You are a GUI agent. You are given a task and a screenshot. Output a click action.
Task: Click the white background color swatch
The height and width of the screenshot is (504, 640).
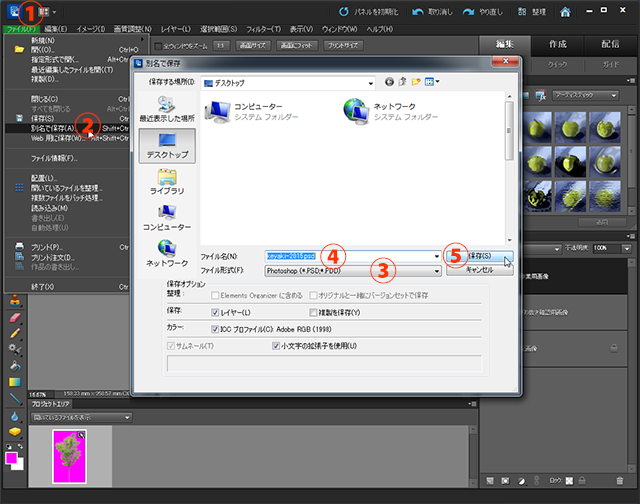pyautogui.click(x=19, y=465)
